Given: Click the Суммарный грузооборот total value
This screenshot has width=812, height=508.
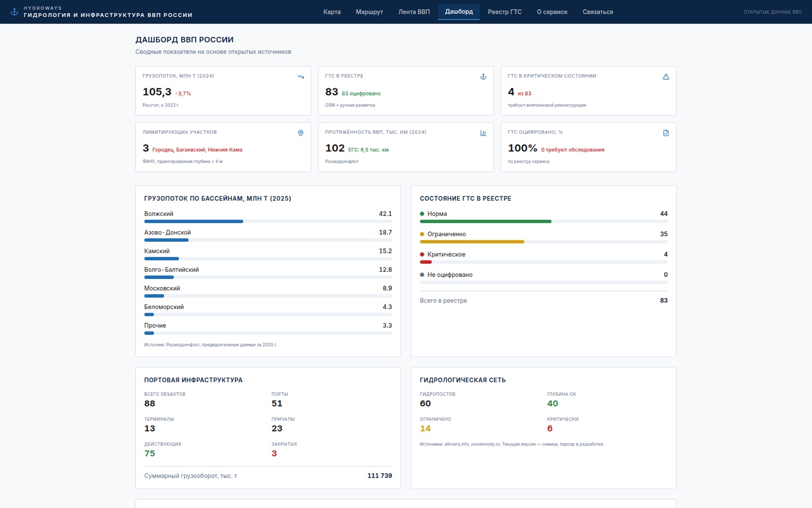Looking at the screenshot, I should pyautogui.click(x=380, y=476).
